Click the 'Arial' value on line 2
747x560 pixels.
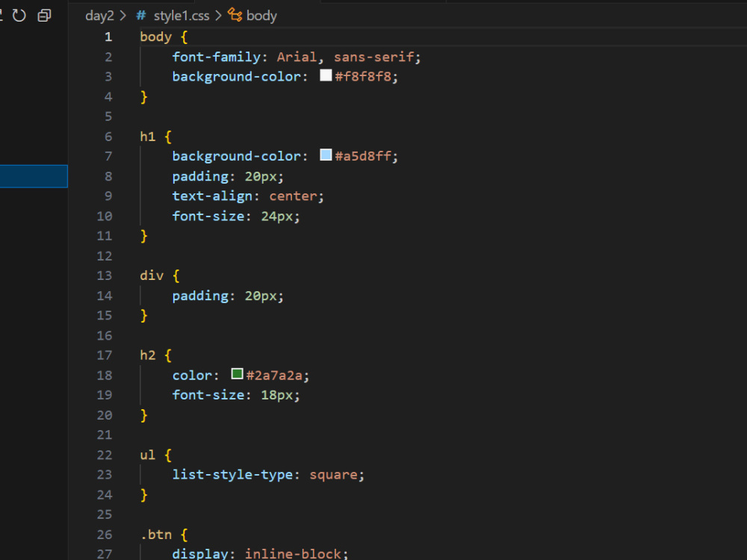(x=297, y=57)
